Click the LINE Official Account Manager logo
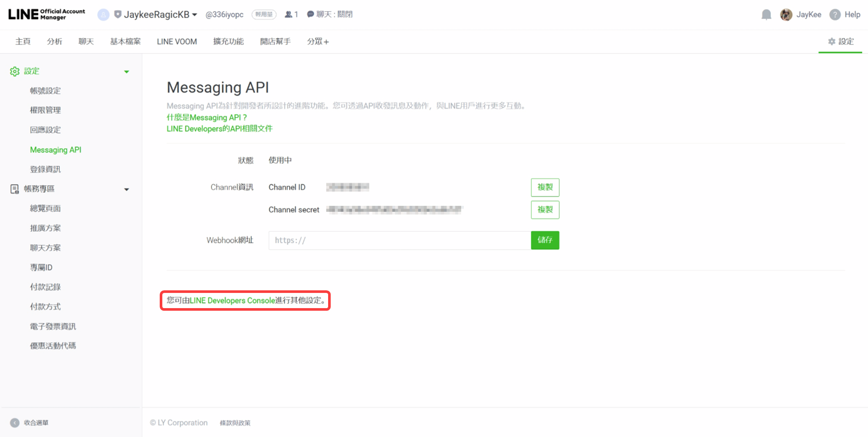 click(46, 14)
